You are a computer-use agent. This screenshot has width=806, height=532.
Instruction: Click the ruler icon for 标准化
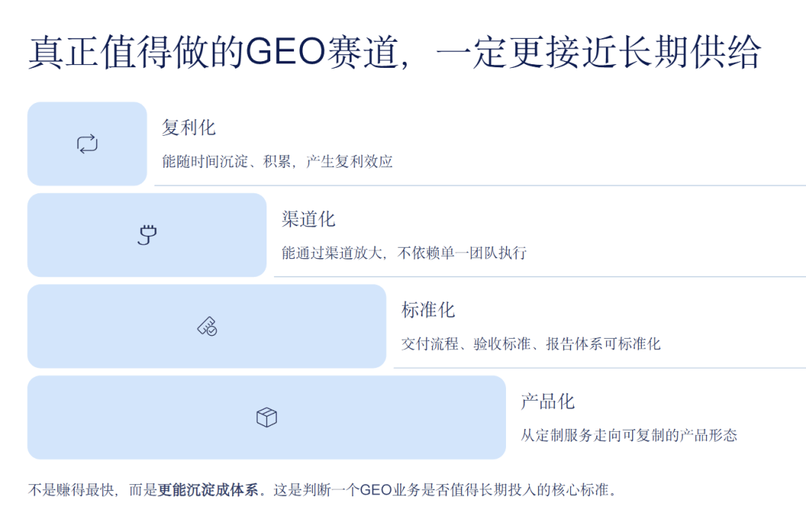click(x=207, y=327)
